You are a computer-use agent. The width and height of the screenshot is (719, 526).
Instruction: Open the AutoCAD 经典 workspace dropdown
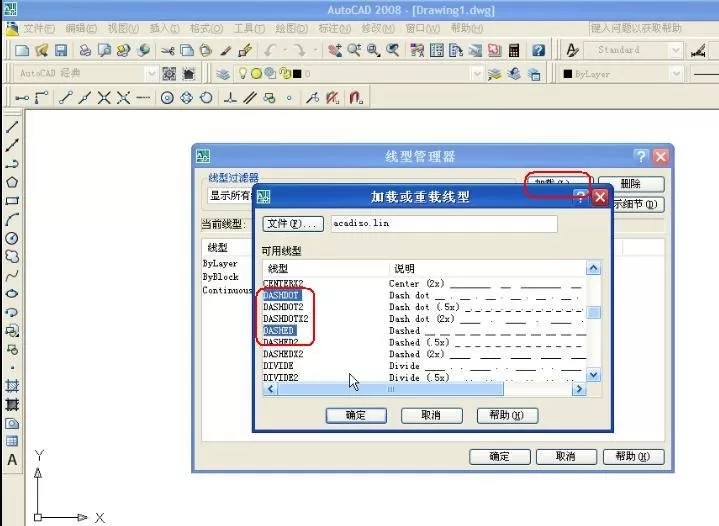click(151, 74)
